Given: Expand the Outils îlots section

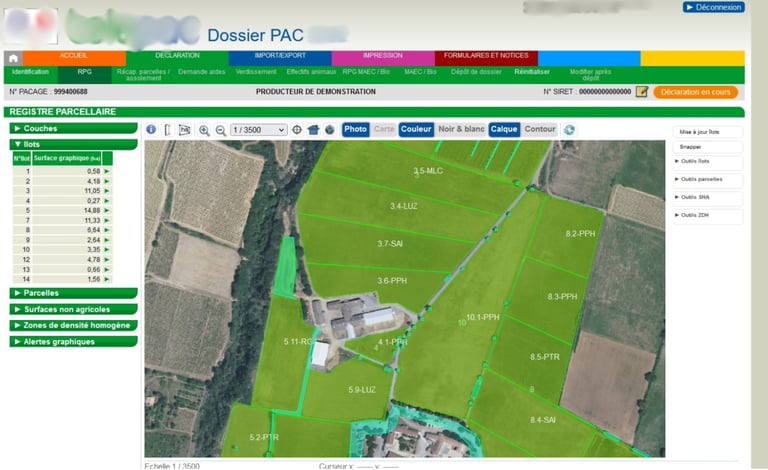Looking at the screenshot, I should click(x=708, y=162).
